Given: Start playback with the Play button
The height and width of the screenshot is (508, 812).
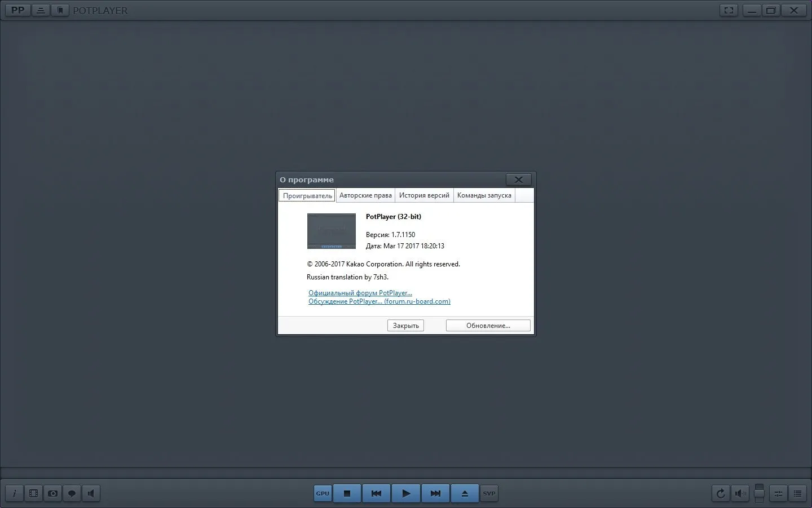Looking at the screenshot, I should click(x=406, y=493).
